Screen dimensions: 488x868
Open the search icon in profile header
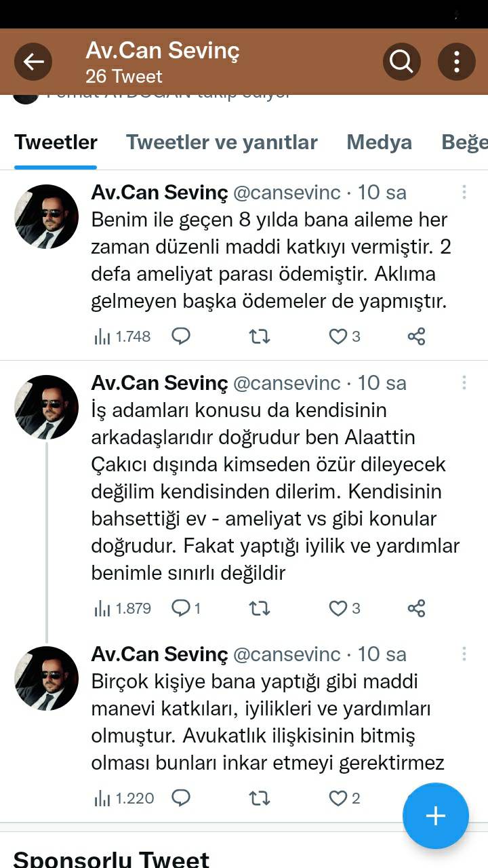pyautogui.click(x=401, y=62)
